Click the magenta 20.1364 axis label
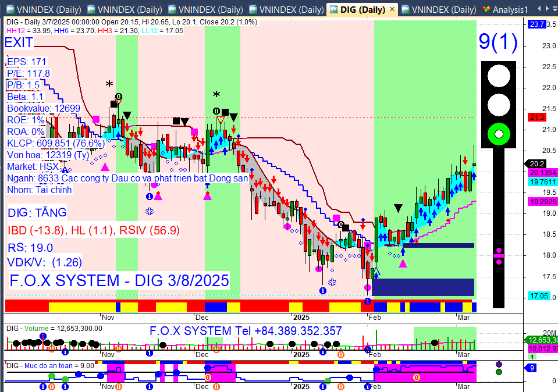 pyautogui.click(x=543, y=173)
